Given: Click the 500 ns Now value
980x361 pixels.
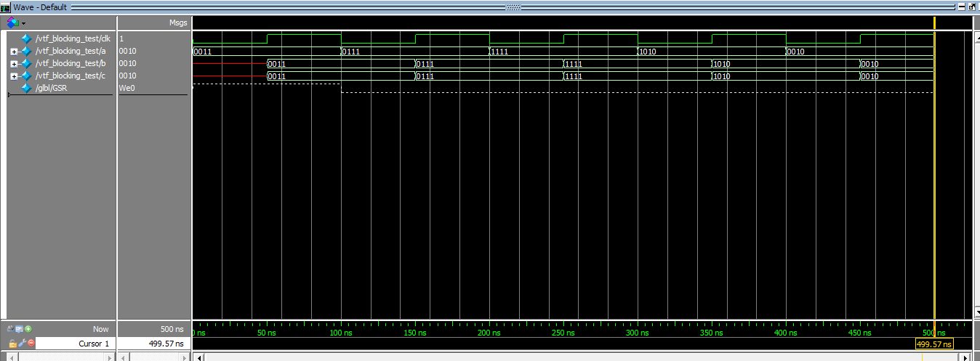Looking at the screenshot, I should pyautogui.click(x=172, y=329).
